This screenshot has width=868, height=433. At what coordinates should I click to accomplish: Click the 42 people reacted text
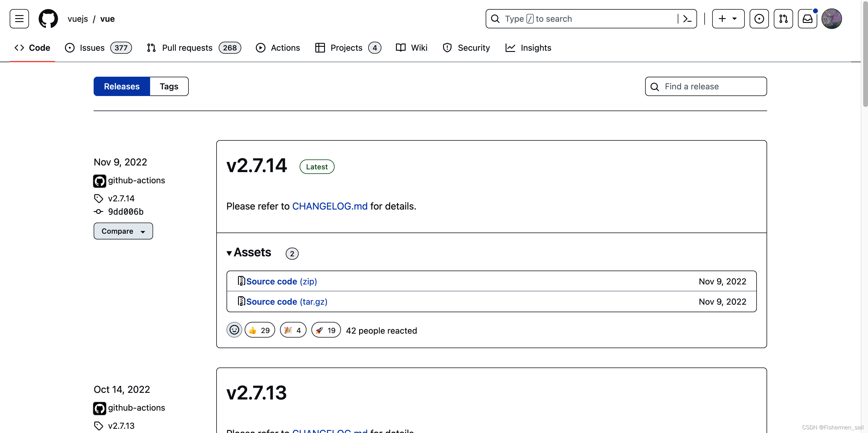tap(381, 331)
